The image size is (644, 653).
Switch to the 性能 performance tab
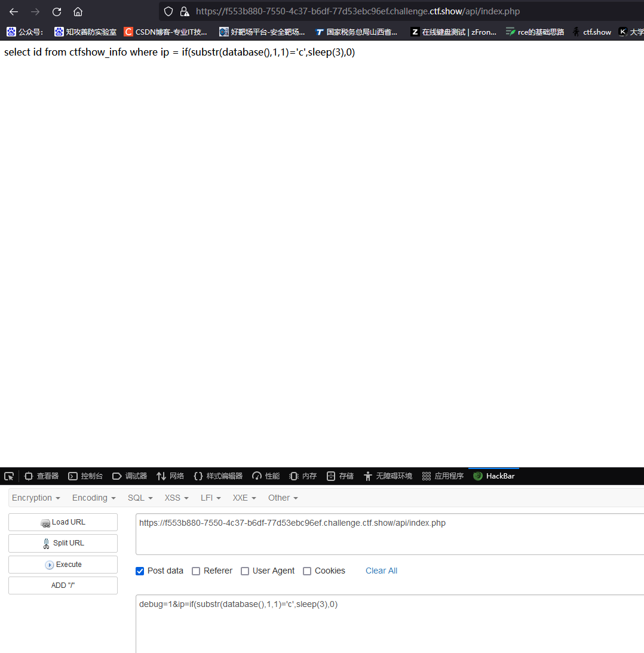(266, 476)
